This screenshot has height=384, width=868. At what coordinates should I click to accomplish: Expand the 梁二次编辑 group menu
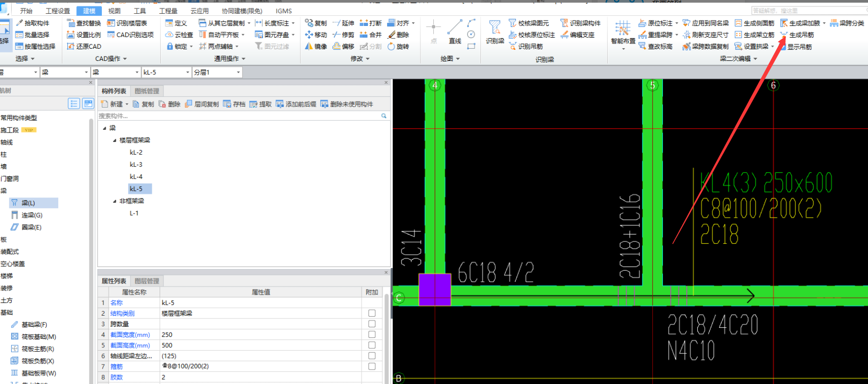pos(738,58)
